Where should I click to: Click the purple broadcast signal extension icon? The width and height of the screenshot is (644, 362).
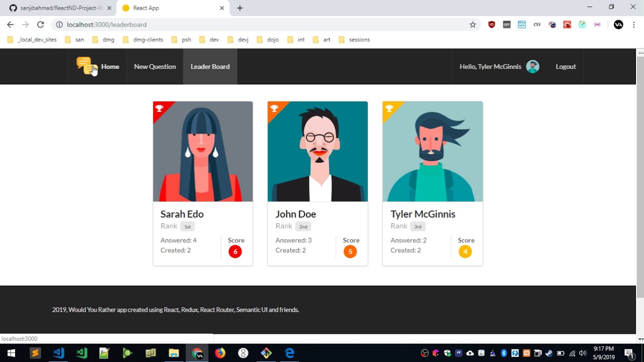point(597,25)
